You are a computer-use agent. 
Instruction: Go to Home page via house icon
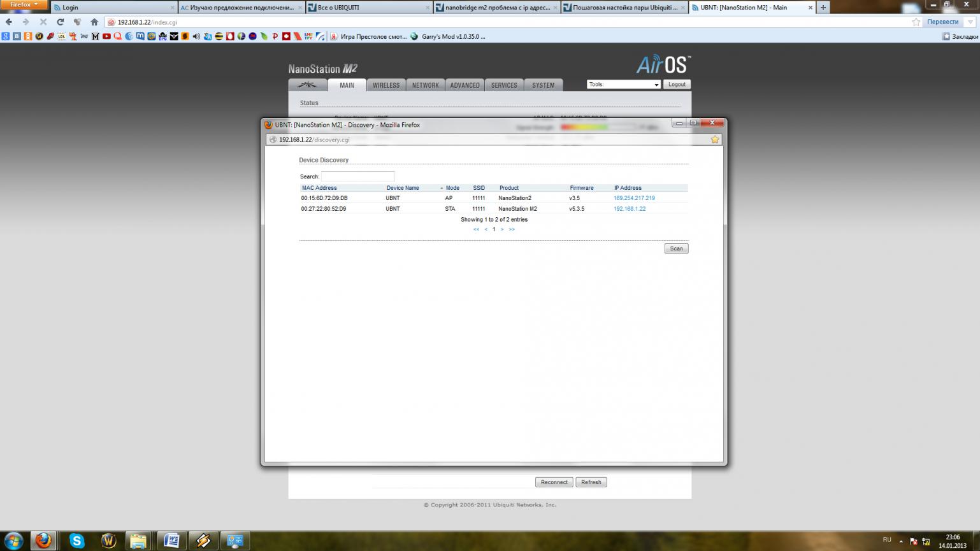(x=94, y=22)
